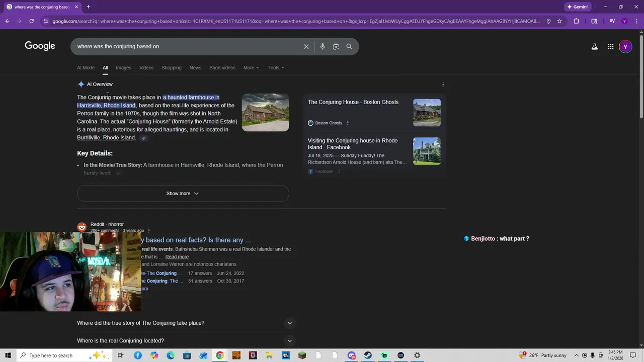This screenshot has width=644, height=362.
Task: Click the page vertical scrollbar
Action: pos(641,78)
